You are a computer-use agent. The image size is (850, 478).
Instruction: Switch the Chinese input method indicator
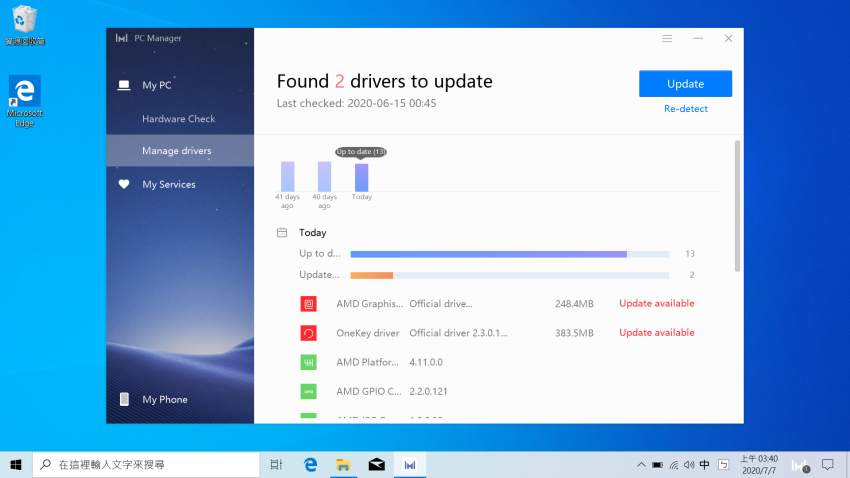coord(705,464)
